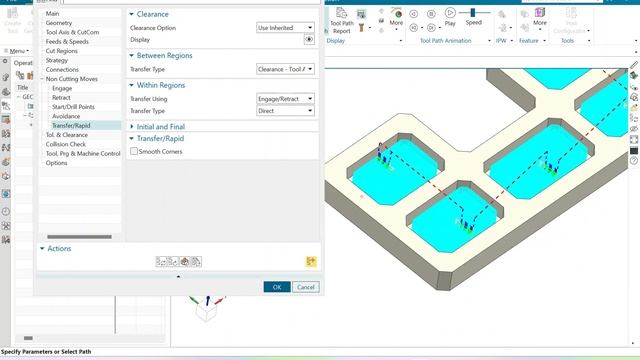
Task: Select Engage under Non Cutting Moves
Action: pos(62,89)
